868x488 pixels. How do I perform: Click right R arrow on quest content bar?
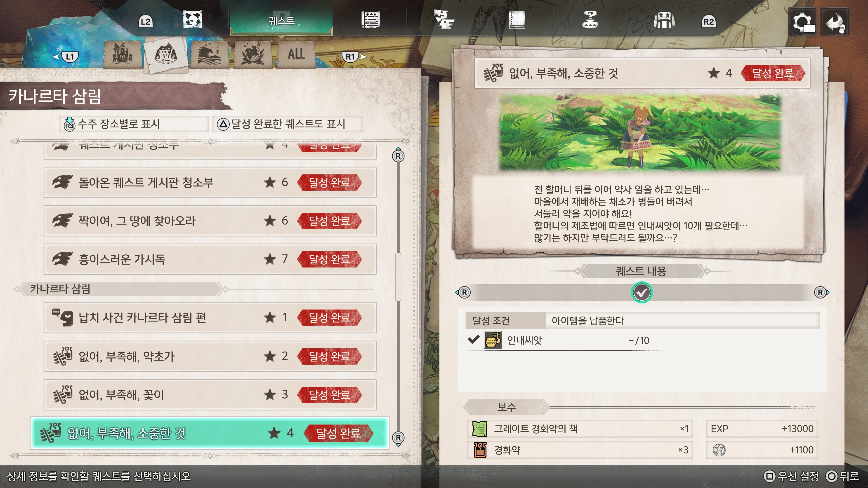coord(821,292)
